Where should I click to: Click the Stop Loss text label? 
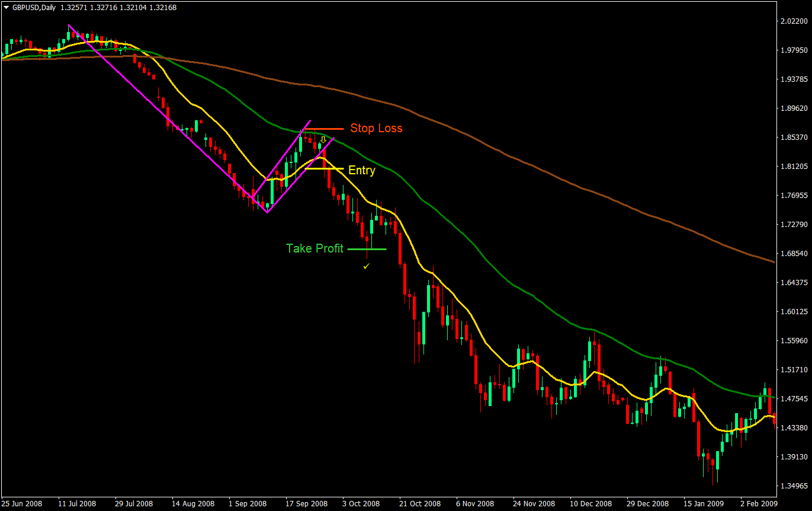(377, 128)
